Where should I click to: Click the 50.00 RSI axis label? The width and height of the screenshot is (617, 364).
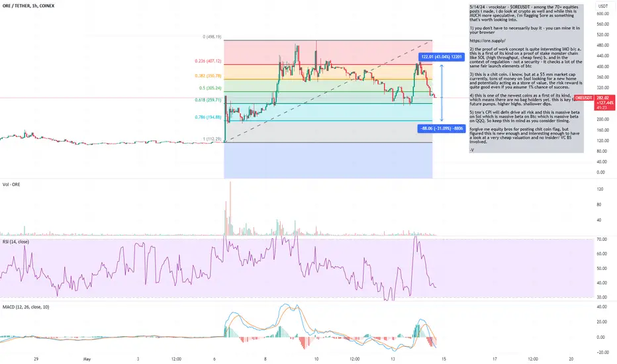point(603,269)
